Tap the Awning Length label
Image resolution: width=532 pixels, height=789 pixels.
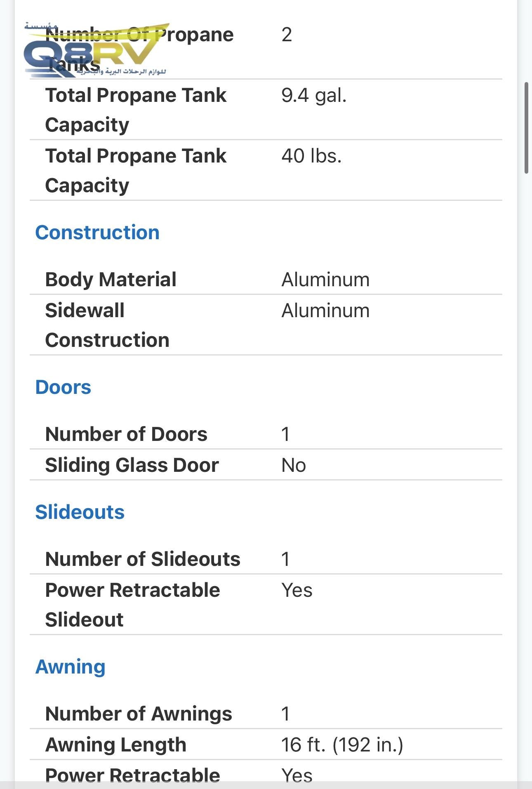pos(116,744)
